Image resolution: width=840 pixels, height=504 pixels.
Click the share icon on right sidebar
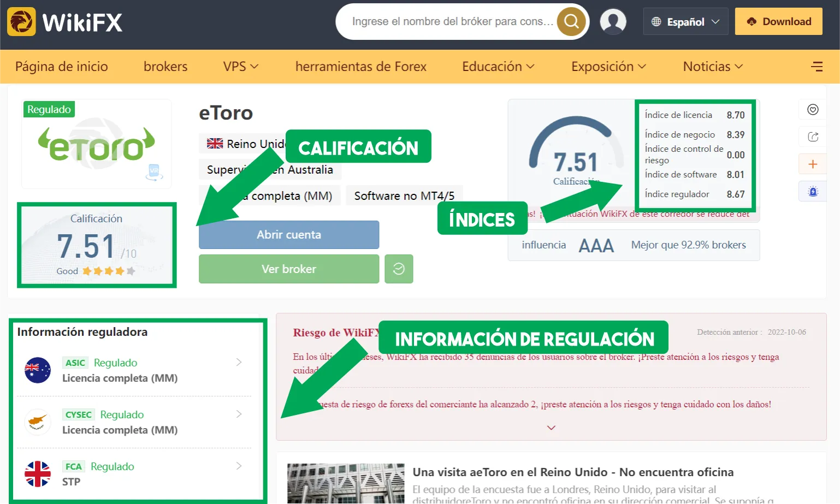(x=813, y=137)
